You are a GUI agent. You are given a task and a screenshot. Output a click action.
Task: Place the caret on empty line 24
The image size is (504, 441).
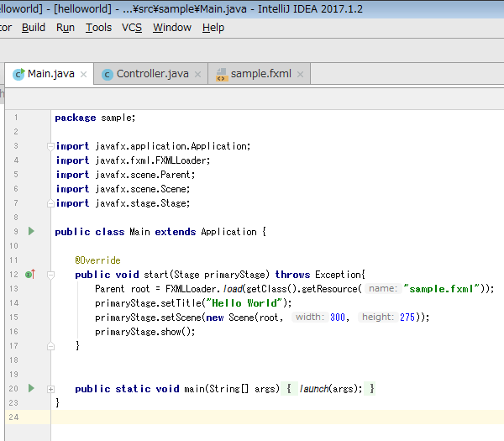coord(276,417)
